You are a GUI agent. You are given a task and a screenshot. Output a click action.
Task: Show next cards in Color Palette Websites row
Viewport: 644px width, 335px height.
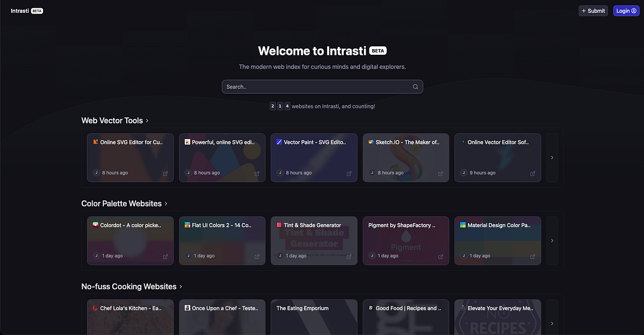click(x=552, y=241)
